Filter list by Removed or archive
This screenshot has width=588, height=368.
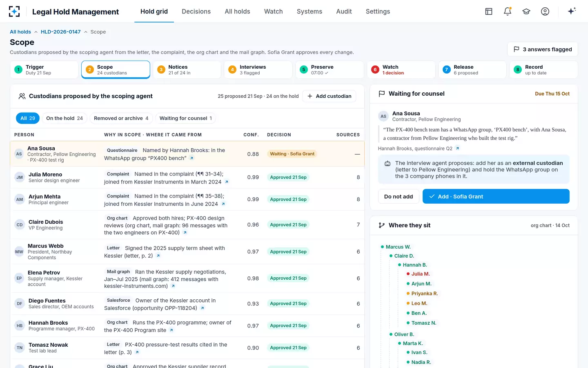(121, 118)
